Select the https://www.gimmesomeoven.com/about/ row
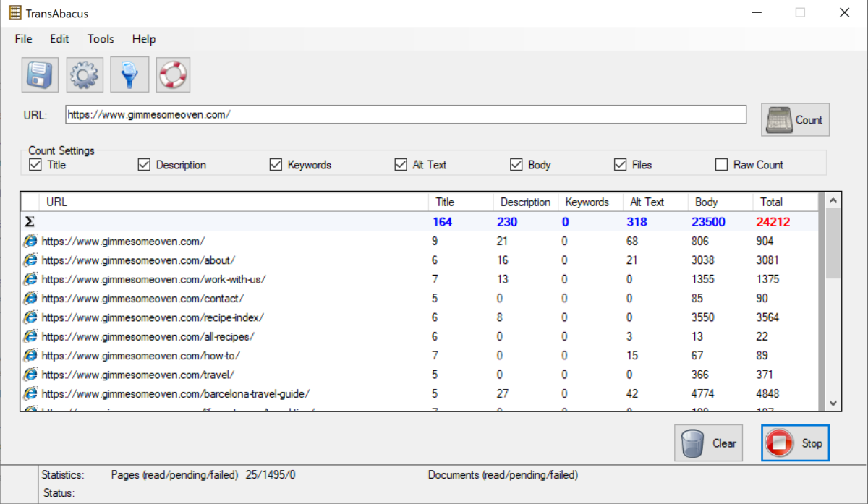 (420, 260)
